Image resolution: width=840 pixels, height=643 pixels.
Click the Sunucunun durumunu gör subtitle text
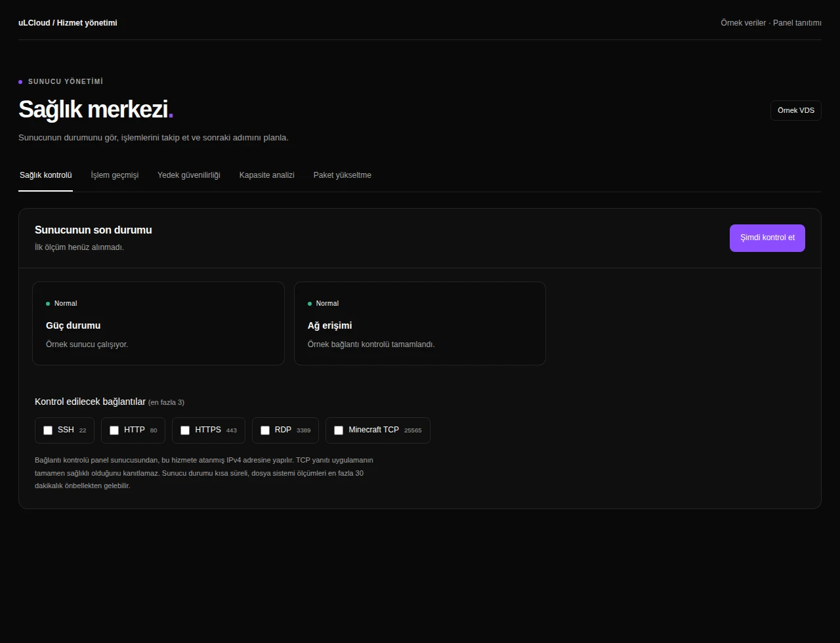coord(154,138)
